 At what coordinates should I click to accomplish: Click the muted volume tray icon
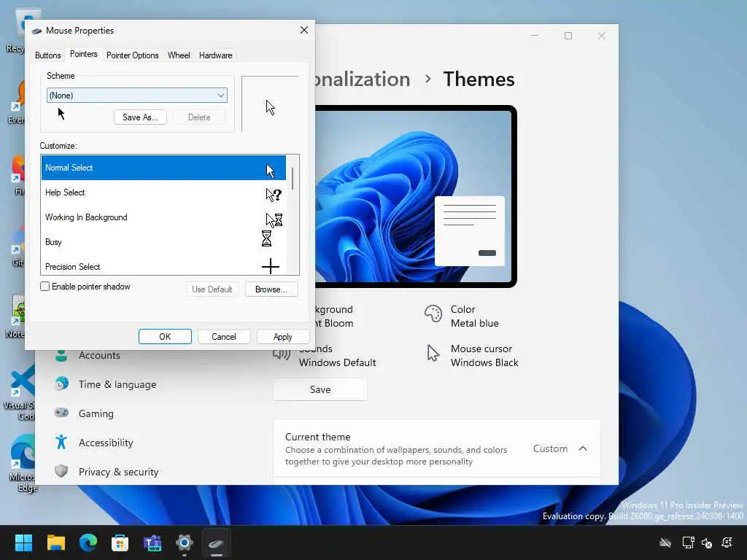click(x=706, y=542)
